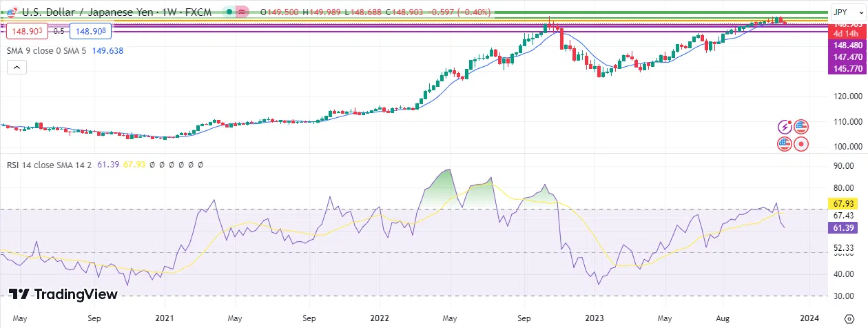868x328 pixels.
Task: Click the 2022 label on time axis
Action: (x=380, y=319)
